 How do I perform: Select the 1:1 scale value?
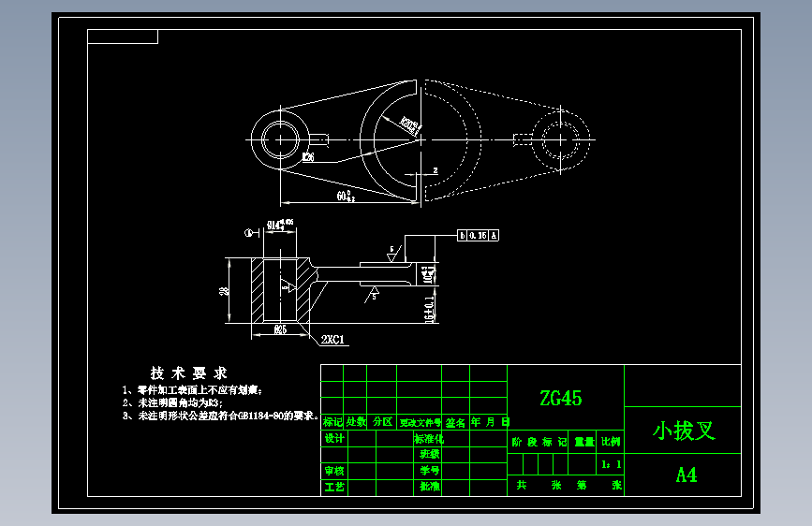tap(611, 464)
